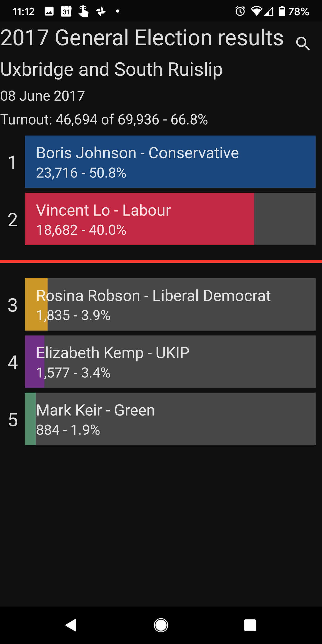This screenshot has height=644, width=322.
Task: Tap the Uxbridge and South Ruislip heading
Action: [111, 69]
